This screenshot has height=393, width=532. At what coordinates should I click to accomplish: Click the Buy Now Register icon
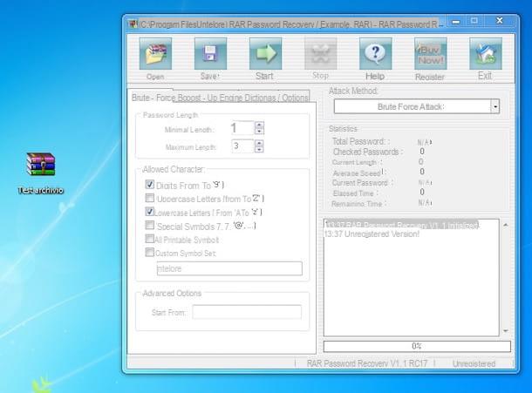point(431,53)
